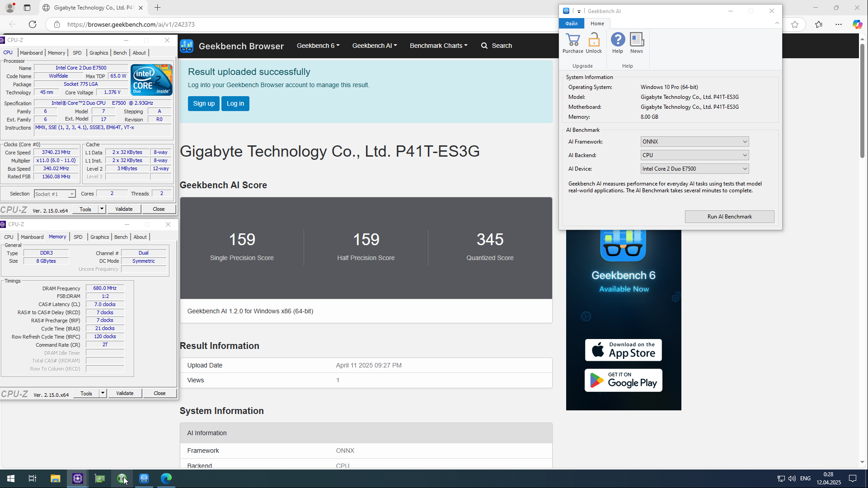Open the browser favorites list icon
The image size is (868, 488).
tap(819, 24)
